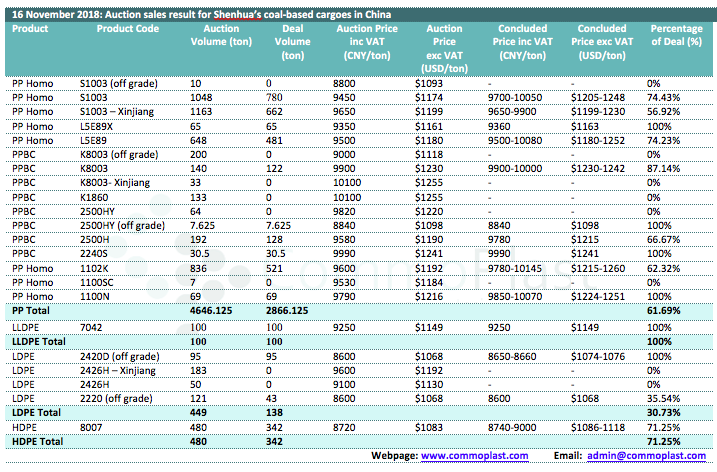Select the 2426H – Xinjiang cell
The width and height of the screenshot is (717, 472).
pos(118,370)
